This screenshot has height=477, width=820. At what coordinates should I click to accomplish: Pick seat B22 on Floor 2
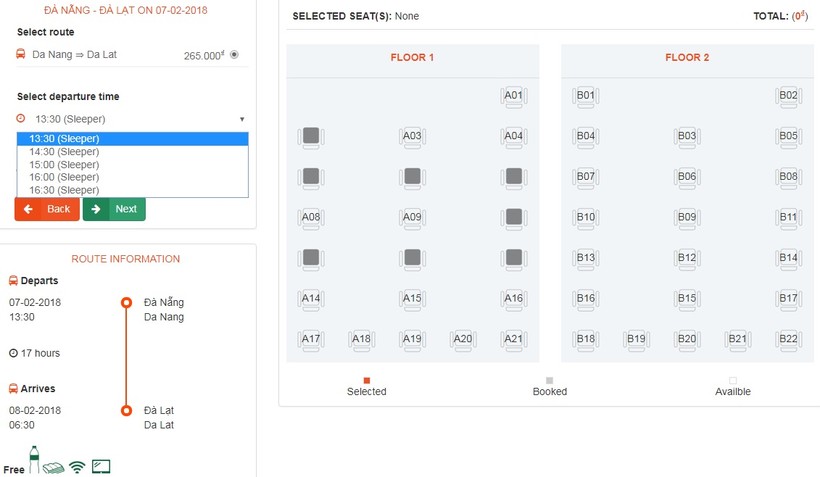788,339
